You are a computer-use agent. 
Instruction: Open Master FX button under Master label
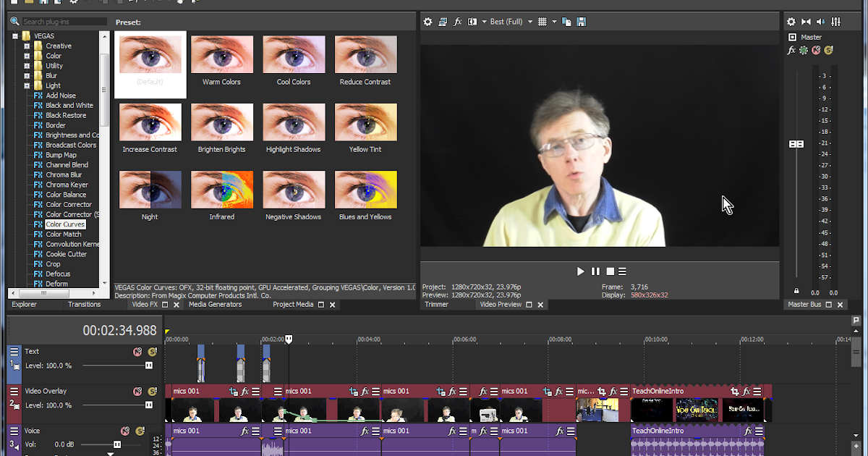point(791,50)
